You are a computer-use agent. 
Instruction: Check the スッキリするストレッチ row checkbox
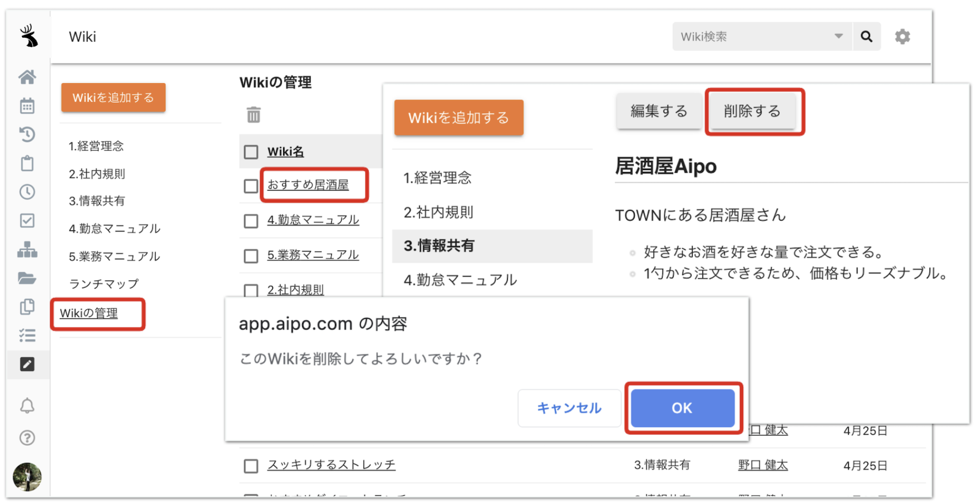251,466
